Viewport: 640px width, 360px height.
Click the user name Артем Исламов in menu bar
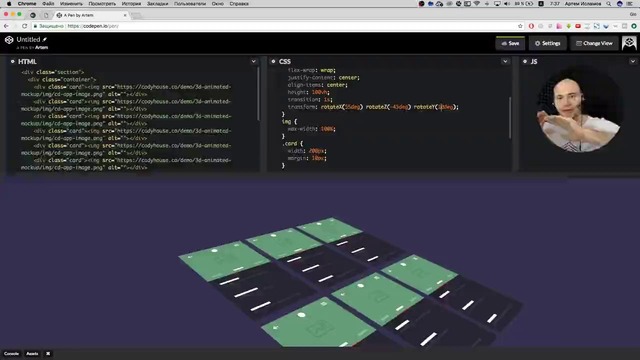tap(583, 4)
